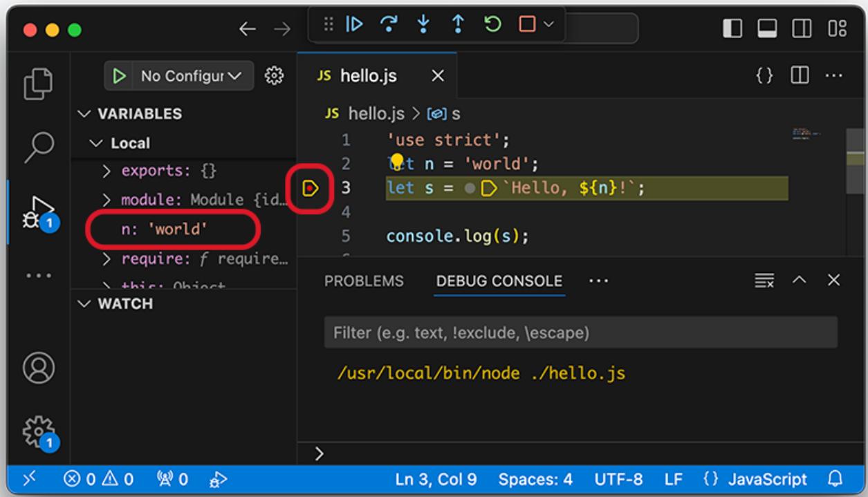Screen dimensions: 868x497
Task: Click the debug status bar icon
Action: (219, 479)
